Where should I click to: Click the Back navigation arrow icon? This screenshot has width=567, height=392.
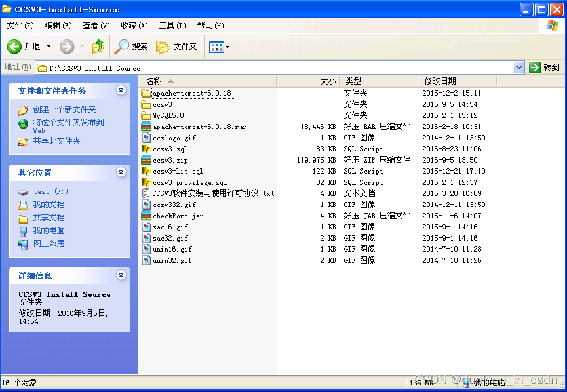coord(14,47)
